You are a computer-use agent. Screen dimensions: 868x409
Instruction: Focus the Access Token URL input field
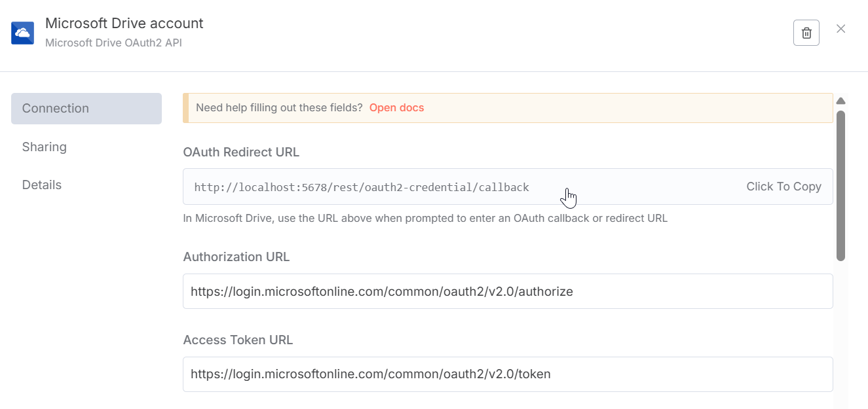(x=508, y=374)
